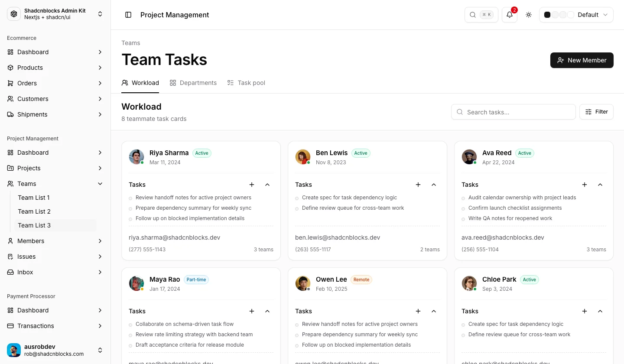The image size is (624, 364).
Task: Toggle 'Confirm launch checklist assignments' task circle
Action: click(x=463, y=208)
